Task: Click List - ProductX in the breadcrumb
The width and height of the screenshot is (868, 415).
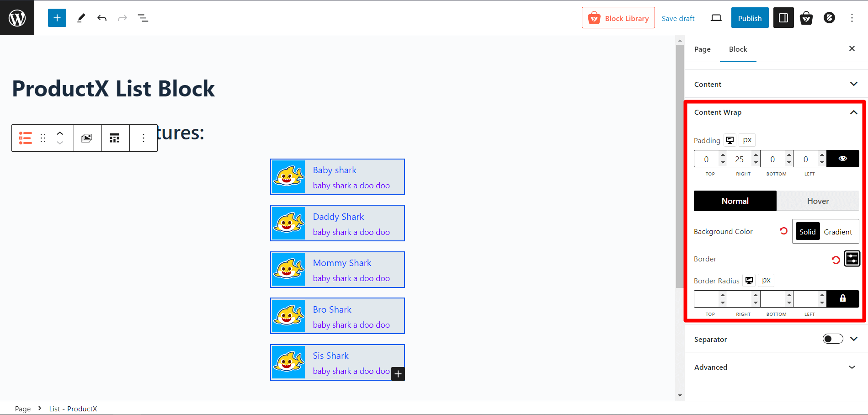Action: [x=73, y=409]
